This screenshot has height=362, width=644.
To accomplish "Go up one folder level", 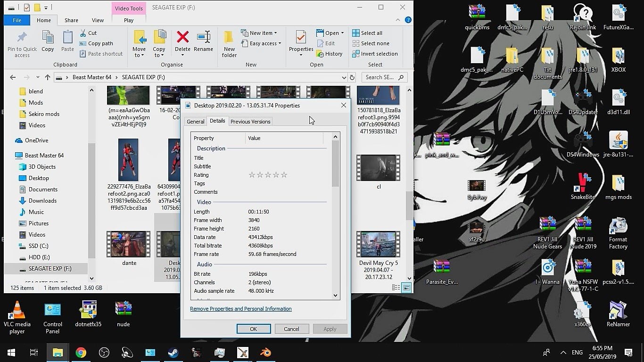I will click(47, 77).
